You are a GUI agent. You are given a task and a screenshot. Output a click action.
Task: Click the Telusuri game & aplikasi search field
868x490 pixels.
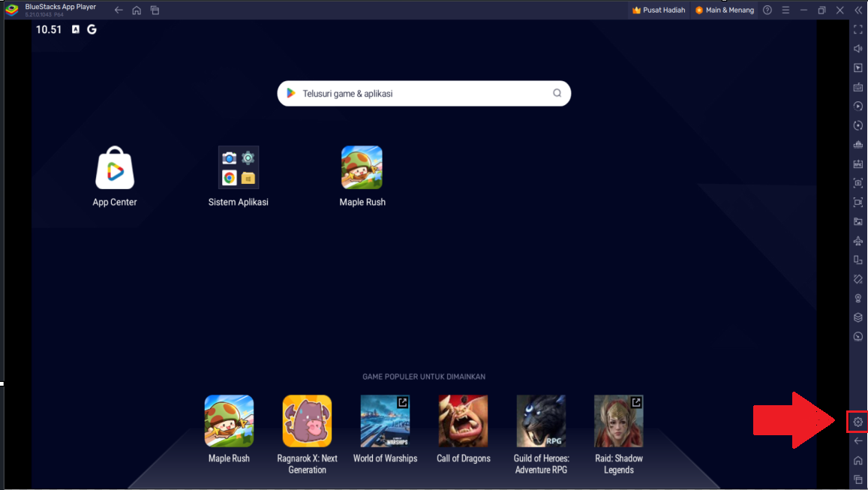[424, 94]
